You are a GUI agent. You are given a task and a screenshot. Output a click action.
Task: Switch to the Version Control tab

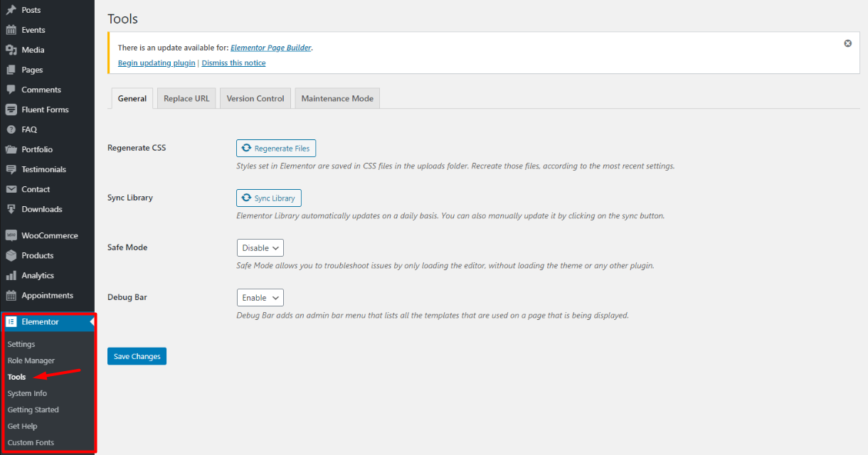[255, 99]
